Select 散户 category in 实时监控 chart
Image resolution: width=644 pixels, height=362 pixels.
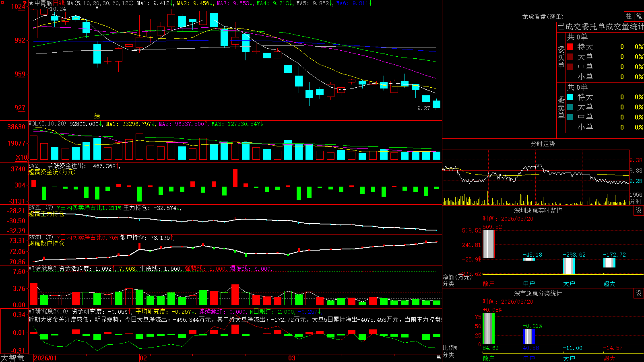(489, 283)
